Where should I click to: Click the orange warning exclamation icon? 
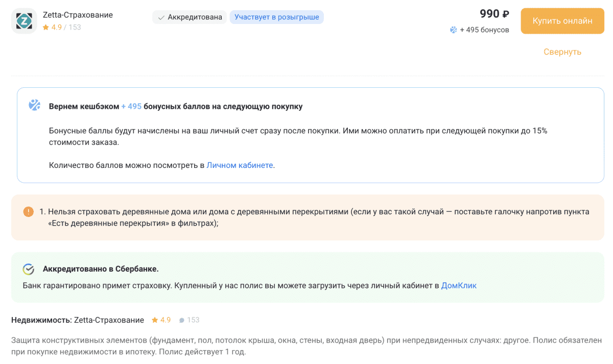[x=29, y=211]
